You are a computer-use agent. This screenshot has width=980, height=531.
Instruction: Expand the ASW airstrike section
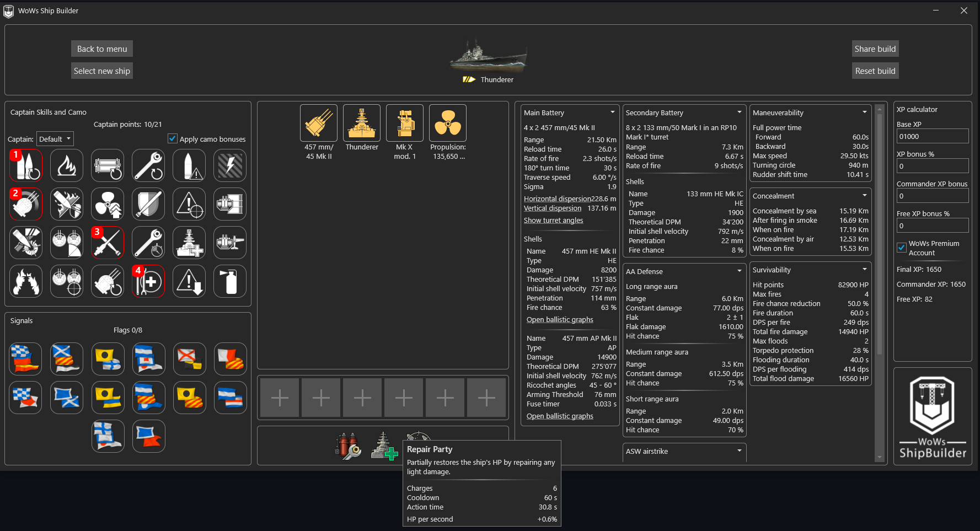738,451
